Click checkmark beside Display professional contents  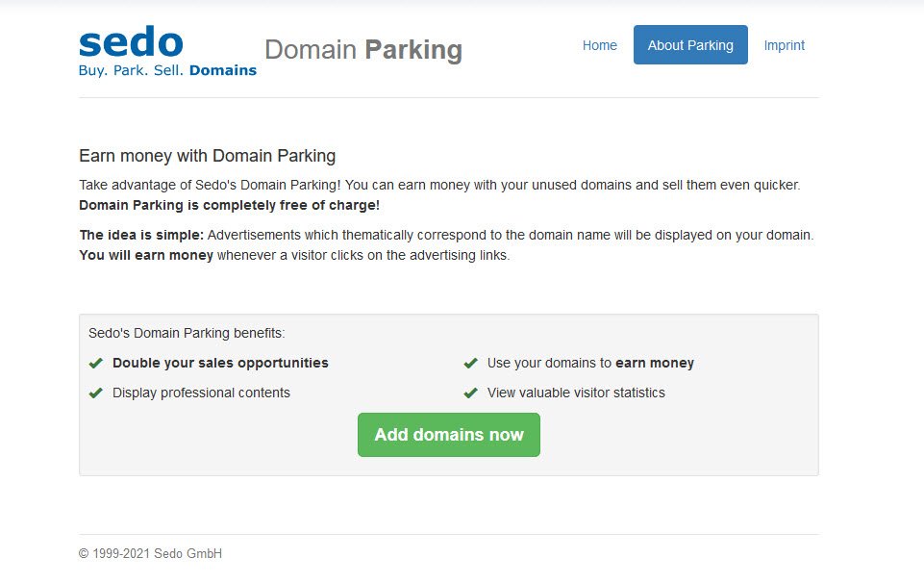point(95,393)
